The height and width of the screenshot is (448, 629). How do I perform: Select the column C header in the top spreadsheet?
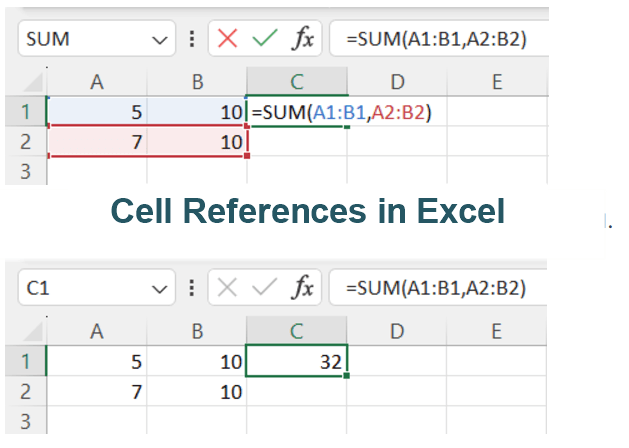coord(297,82)
